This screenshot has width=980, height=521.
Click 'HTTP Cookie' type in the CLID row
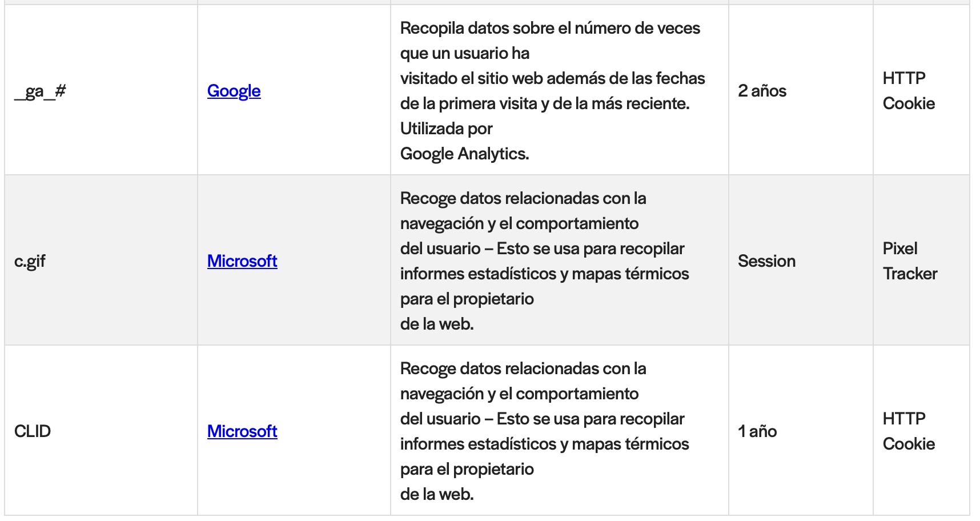pos(909,431)
